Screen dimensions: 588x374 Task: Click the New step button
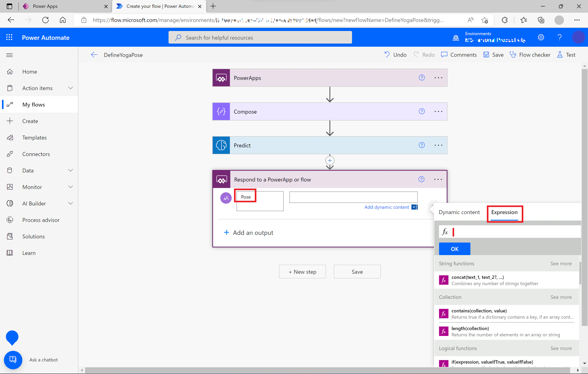click(x=302, y=272)
